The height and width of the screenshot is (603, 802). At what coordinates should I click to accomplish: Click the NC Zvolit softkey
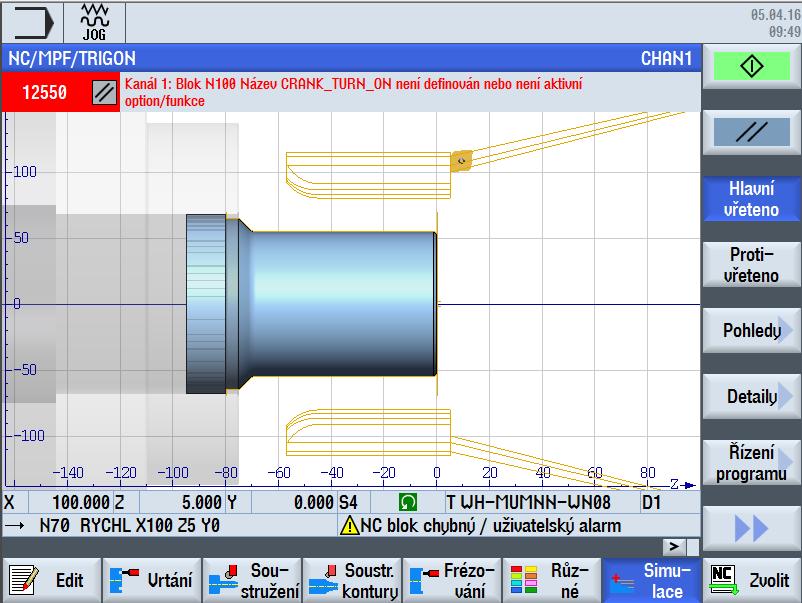tap(751, 580)
